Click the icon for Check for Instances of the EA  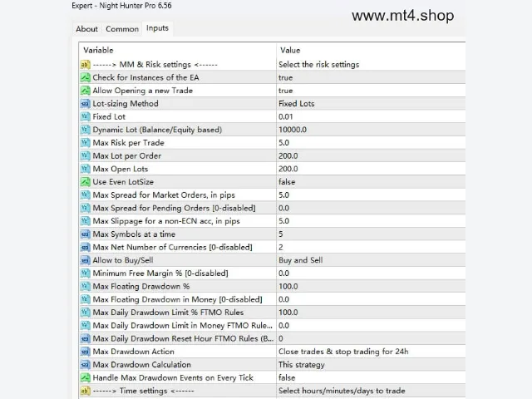[x=85, y=77]
